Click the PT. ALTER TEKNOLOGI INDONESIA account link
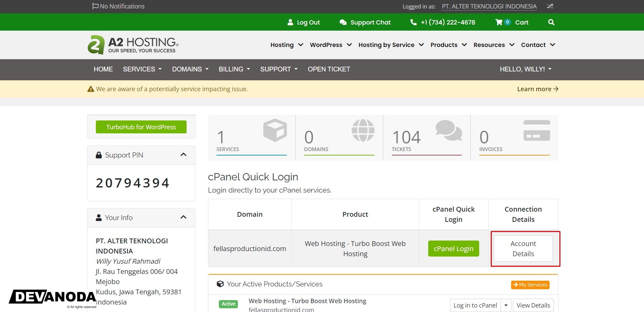This screenshot has height=312, width=644. (x=489, y=6)
